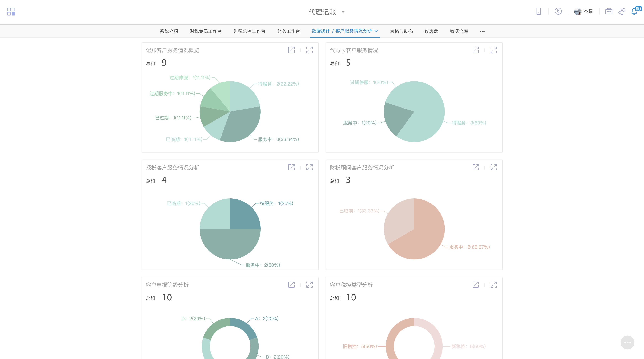
Task: Click the 总和 value 9 in 记账 card
Action: click(164, 63)
